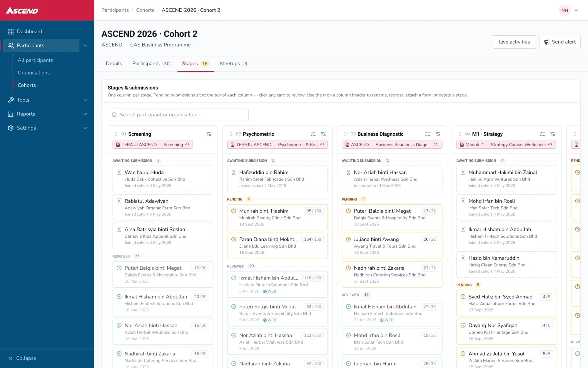Open Cohorts breadcrumb link
The image size is (588, 368).
145,10
